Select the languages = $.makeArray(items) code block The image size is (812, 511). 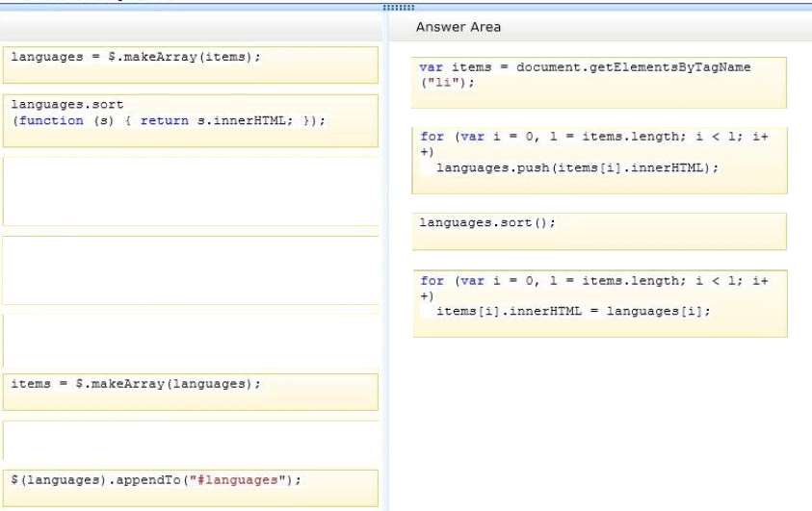191,64
